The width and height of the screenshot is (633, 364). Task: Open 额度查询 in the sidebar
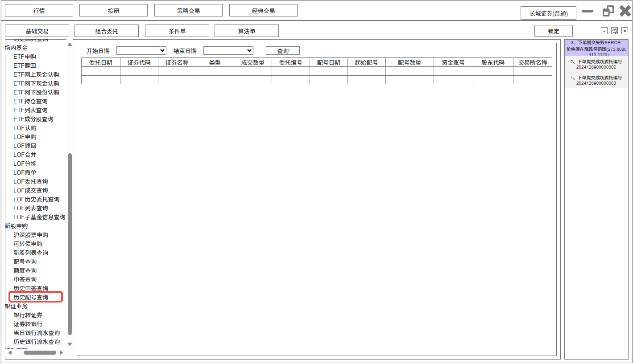[x=25, y=270]
